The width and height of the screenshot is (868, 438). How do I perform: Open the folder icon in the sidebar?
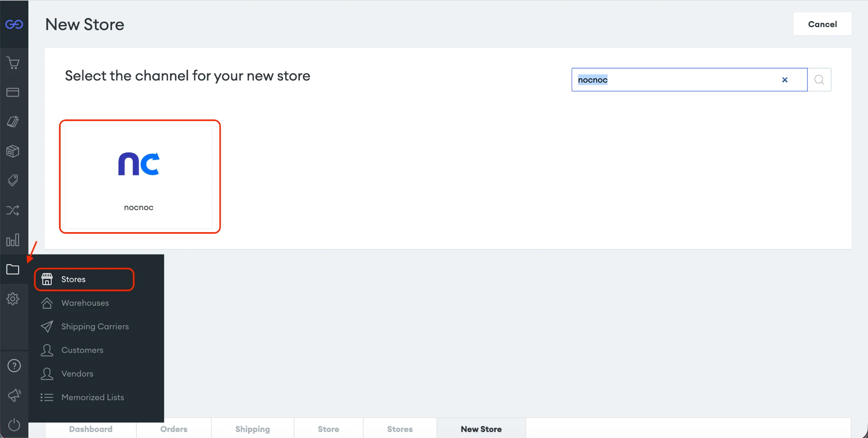[13, 269]
